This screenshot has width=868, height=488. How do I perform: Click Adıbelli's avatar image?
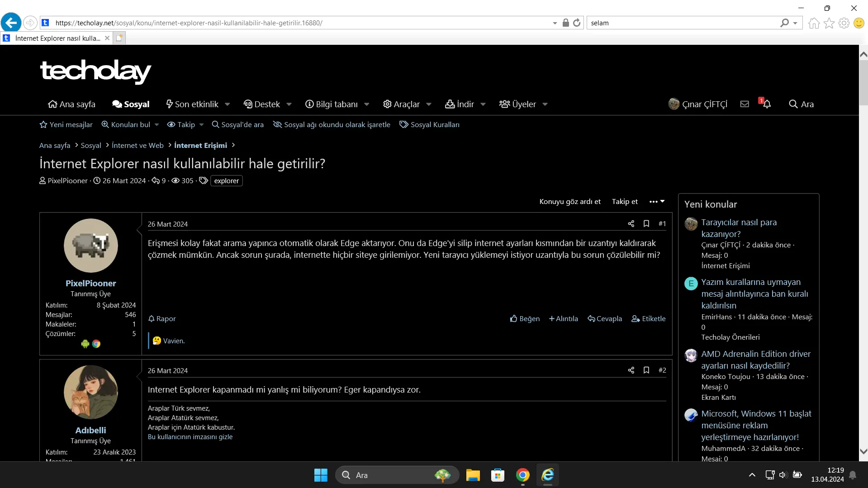pyautogui.click(x=90, y=392)
